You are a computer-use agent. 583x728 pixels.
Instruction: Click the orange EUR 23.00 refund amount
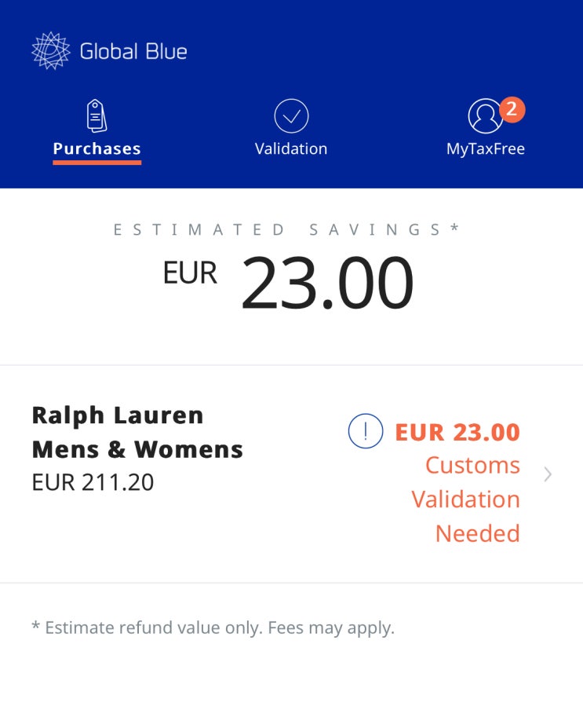tap(457, 432)
